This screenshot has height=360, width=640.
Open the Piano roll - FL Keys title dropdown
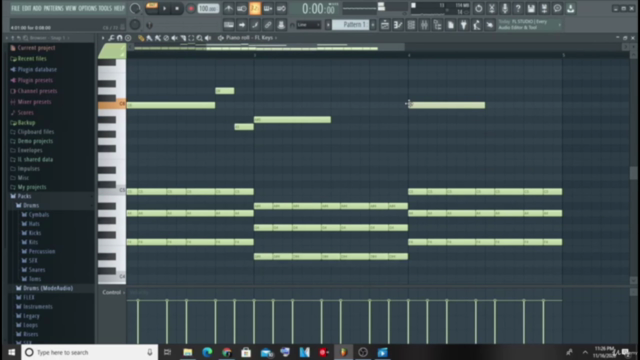(x=251, y=38)
